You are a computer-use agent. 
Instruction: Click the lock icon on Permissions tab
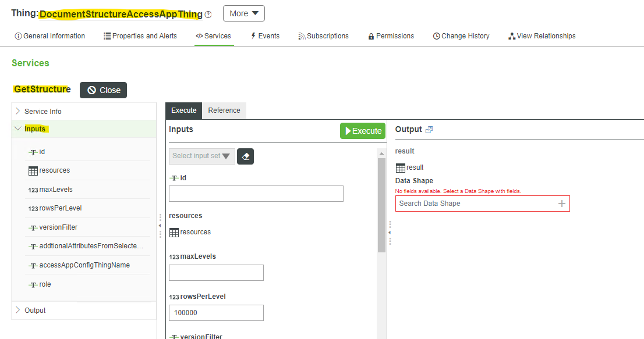[370, 35]
